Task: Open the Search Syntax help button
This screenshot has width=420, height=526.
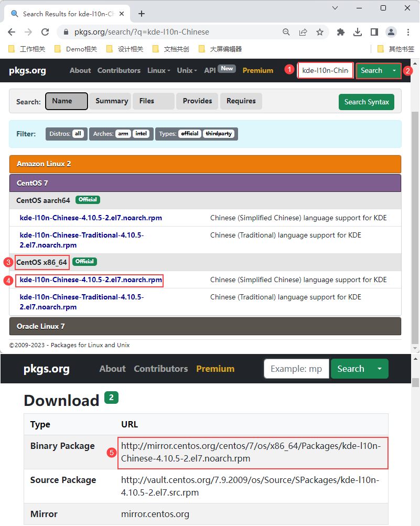Action: pos(367,102)
